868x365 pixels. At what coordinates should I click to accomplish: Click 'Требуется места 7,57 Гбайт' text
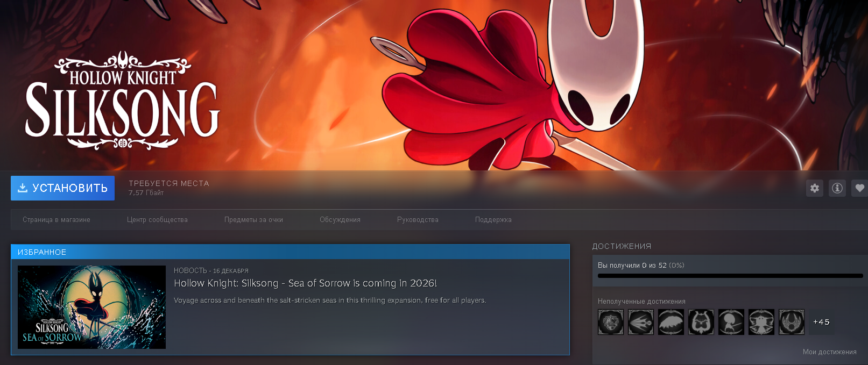point(169,188)
